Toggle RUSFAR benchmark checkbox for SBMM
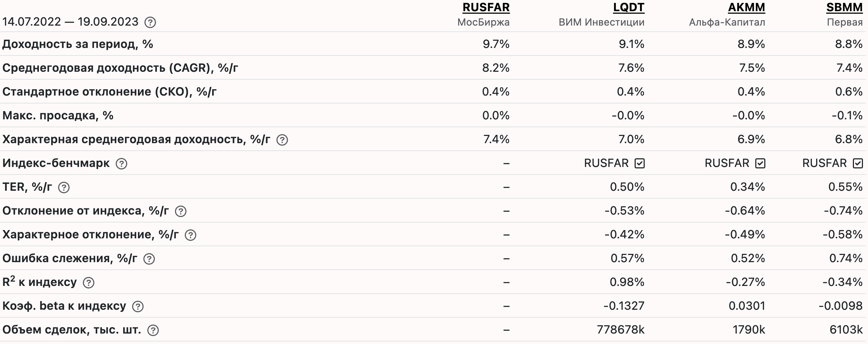This screenshot has width=868, height=344. (858, 163)
